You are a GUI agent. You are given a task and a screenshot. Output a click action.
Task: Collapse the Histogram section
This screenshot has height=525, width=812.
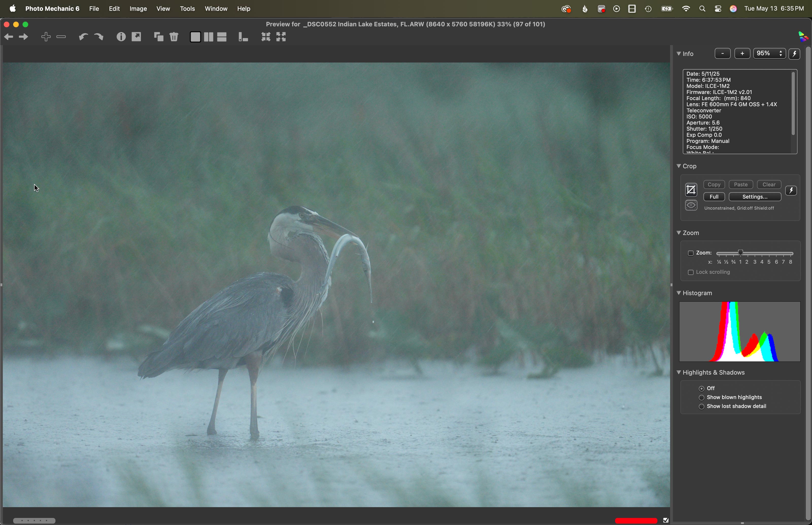[678, 293]
